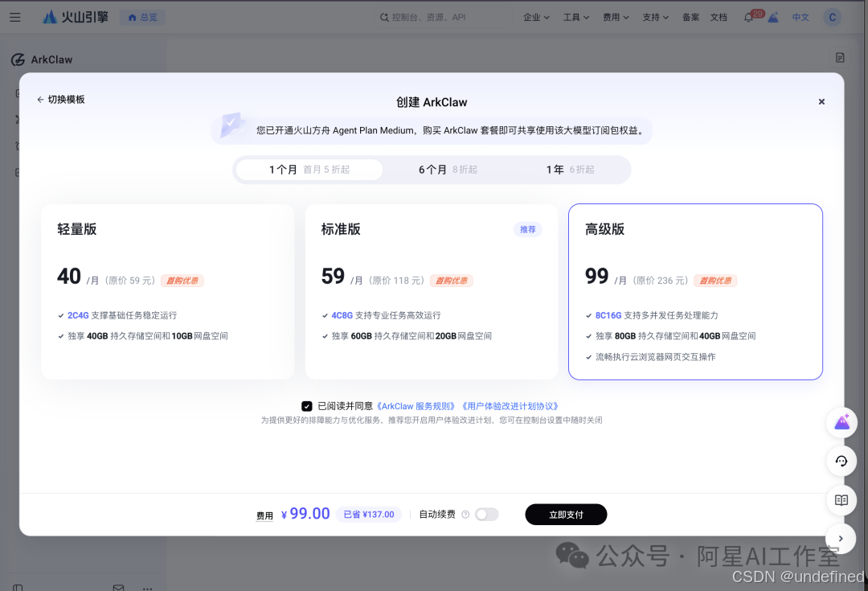Open the 总览 overview home button

point(142,17)
